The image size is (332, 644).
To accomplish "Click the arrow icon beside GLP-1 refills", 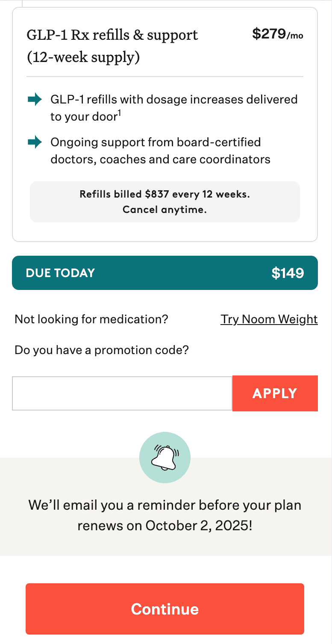I will (x=35, y=100).
